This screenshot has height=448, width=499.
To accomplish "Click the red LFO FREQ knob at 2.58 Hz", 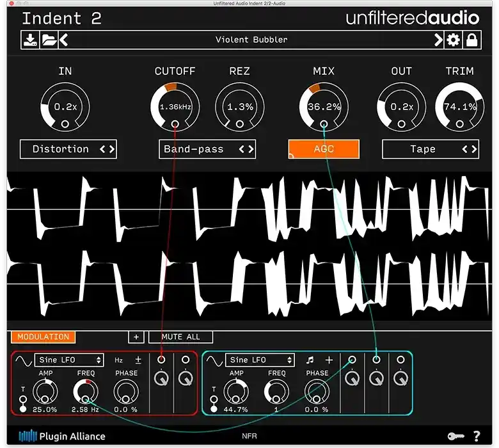I will pos(85,391).
